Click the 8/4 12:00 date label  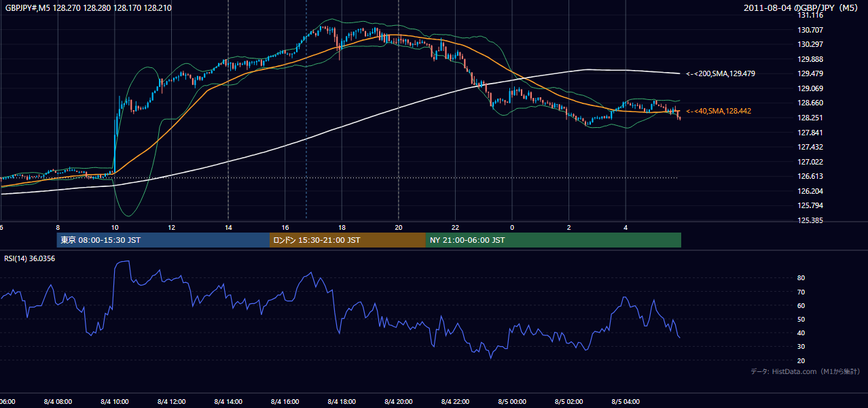[171, 401]
